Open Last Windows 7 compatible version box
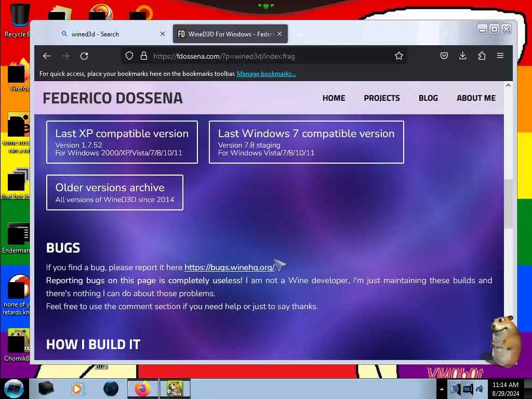This screenshot has height=399, width=532. point(307,142)
